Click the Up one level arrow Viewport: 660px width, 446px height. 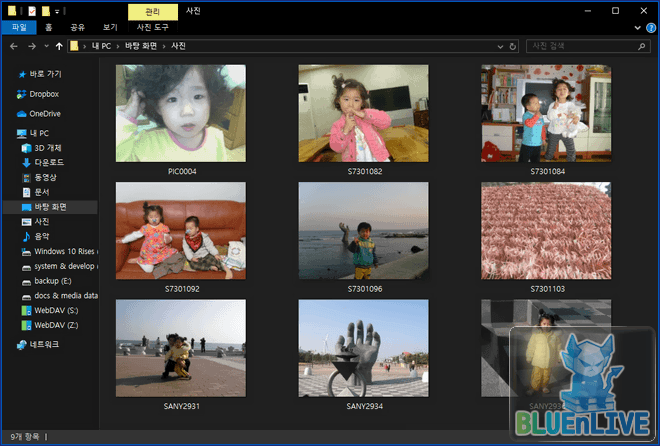click(x=59, y=46)
